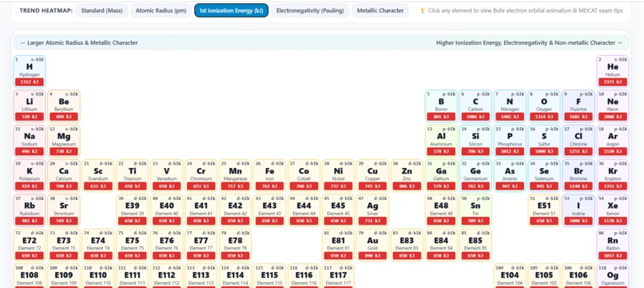Image resolution: width=644 pixels, height=288 pixels.
Task: Select the Radon (Rn) element tile
Action: (613, 246)
